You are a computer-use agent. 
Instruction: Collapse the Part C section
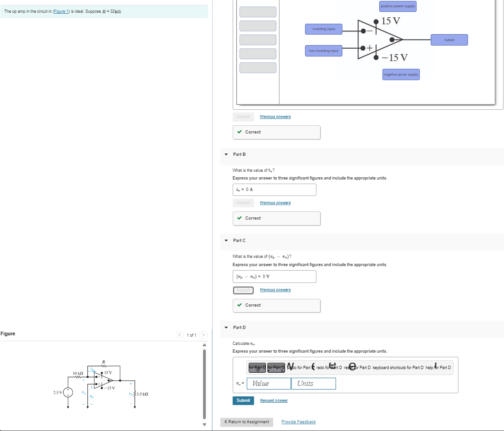pos(226,241)
